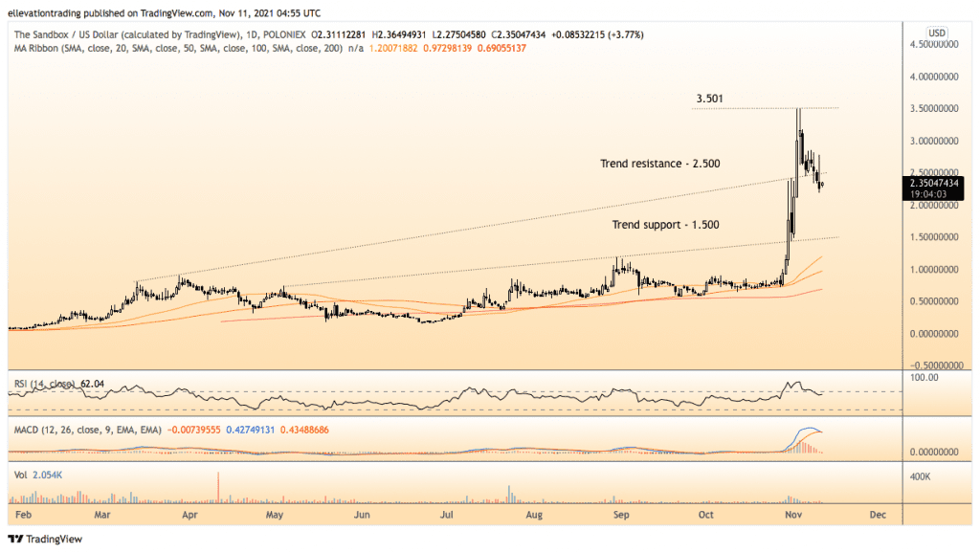
Task: Click the +0.08532215 (+3.77%) change value
Action: 597,35
